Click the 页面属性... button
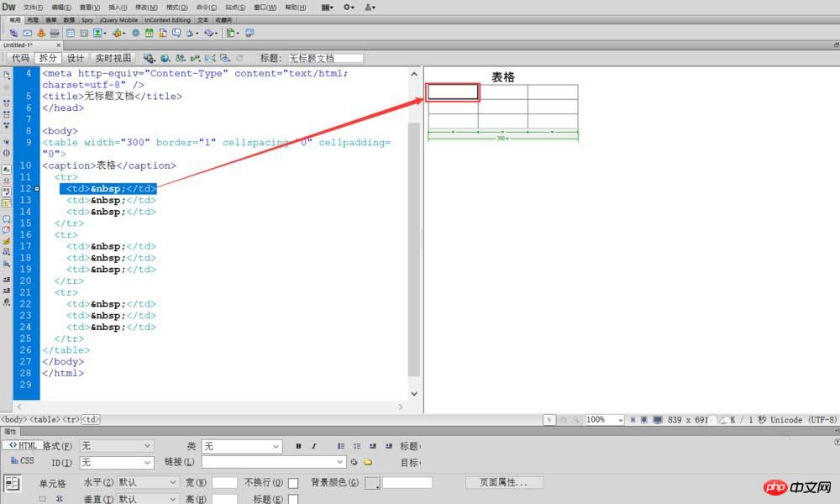 pyautogui.click(x=504, y=482)
